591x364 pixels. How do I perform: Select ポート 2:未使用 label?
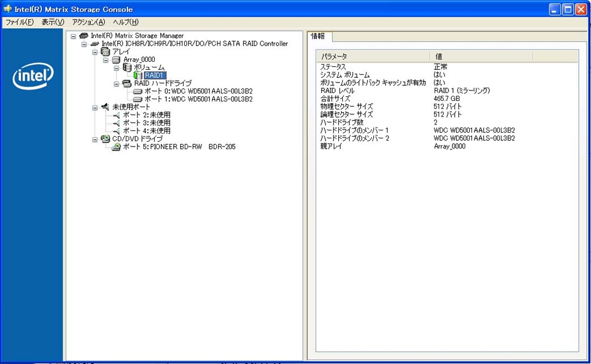(x=147, y=115)
